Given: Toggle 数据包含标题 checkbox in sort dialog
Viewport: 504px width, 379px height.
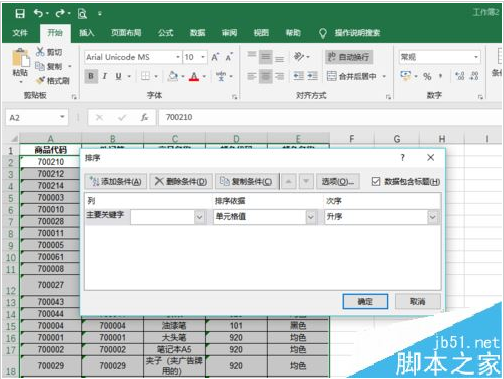Looking at the screenshot, I should click(x=376, y=182).
